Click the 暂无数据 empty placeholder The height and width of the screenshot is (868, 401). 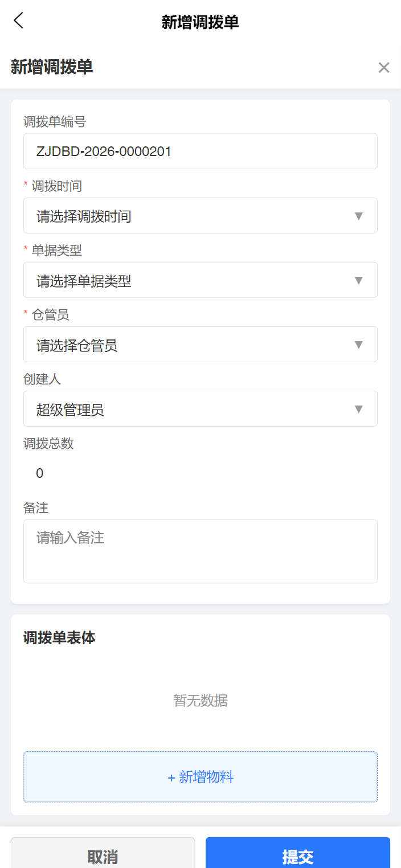200,701
